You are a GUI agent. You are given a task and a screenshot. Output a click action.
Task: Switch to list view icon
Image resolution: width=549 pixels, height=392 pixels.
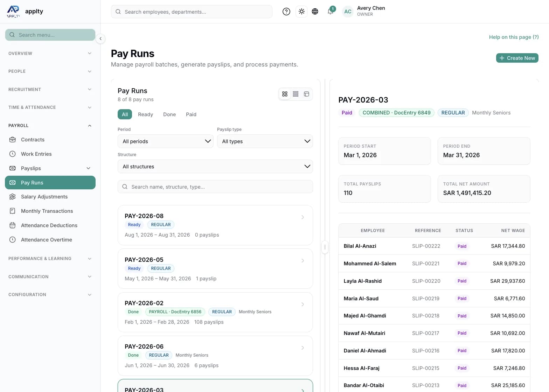[x=296, y=94]
